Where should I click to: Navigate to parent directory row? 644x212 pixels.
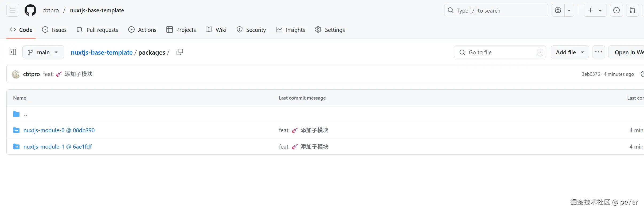coord(25,114)
